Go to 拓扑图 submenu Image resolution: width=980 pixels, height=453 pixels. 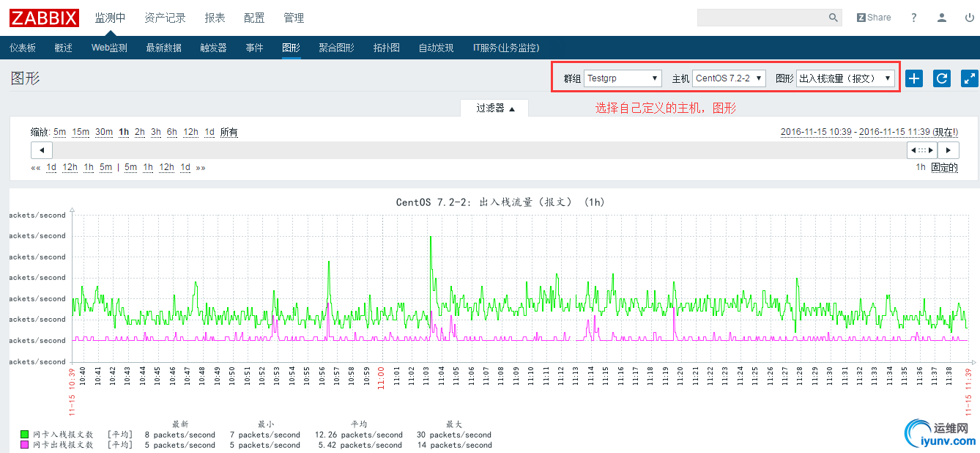pos(386,48)
